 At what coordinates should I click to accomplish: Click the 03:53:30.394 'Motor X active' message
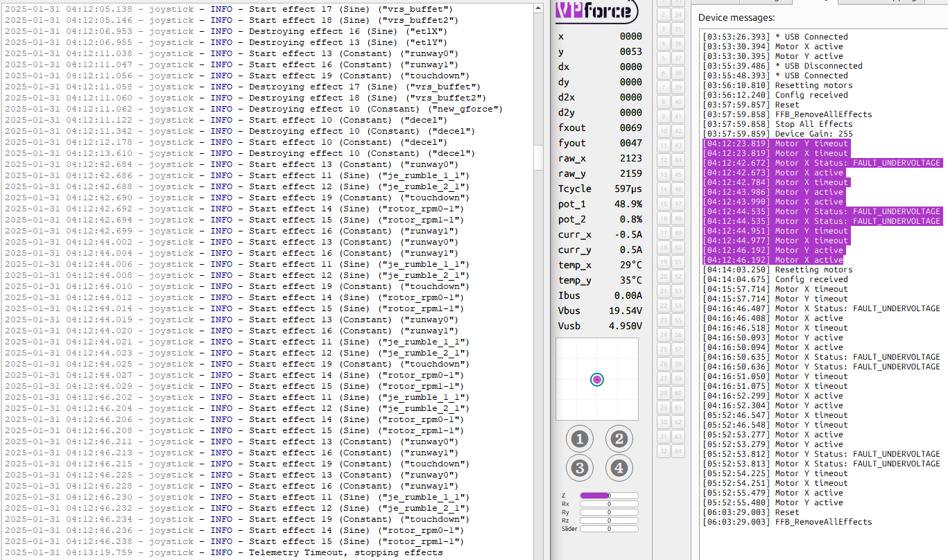773,46
